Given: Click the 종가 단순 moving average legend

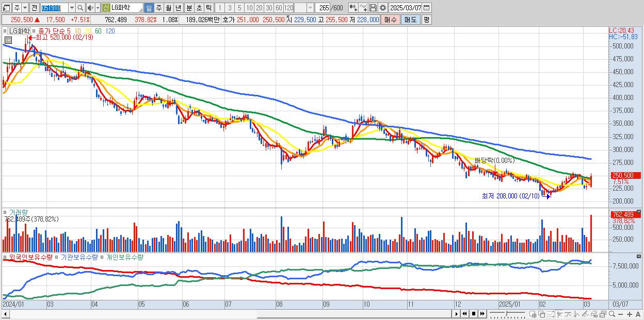Looking at the screenshot, I should click(54, 31).
